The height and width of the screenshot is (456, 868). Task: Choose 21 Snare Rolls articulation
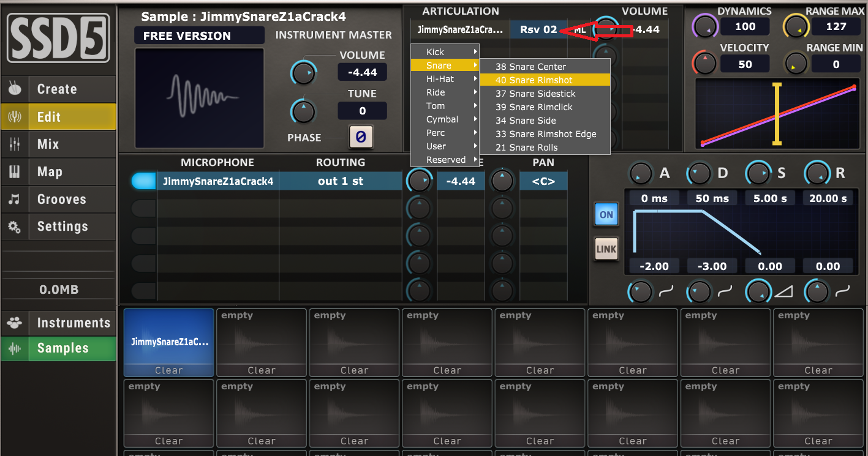tap(545, 148)
